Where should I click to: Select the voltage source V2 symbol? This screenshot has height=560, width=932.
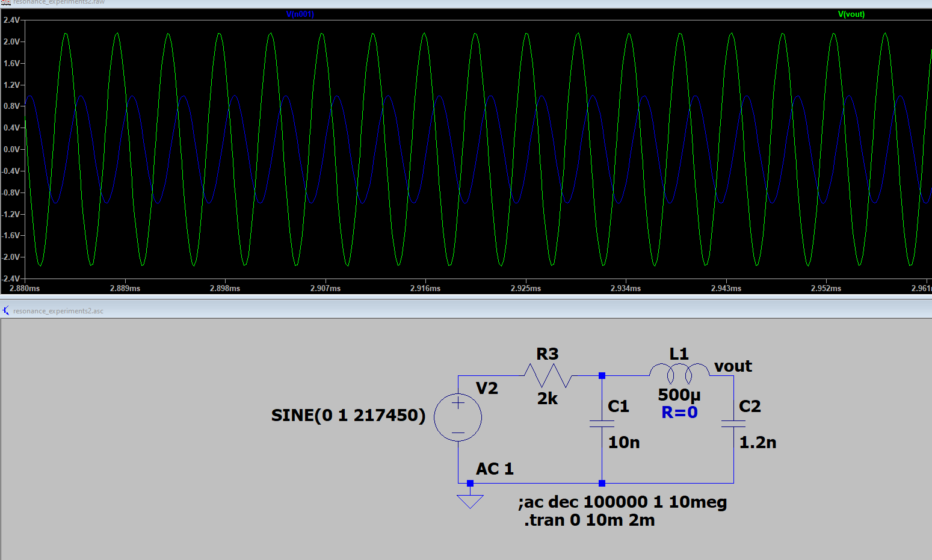pos(458,417)
